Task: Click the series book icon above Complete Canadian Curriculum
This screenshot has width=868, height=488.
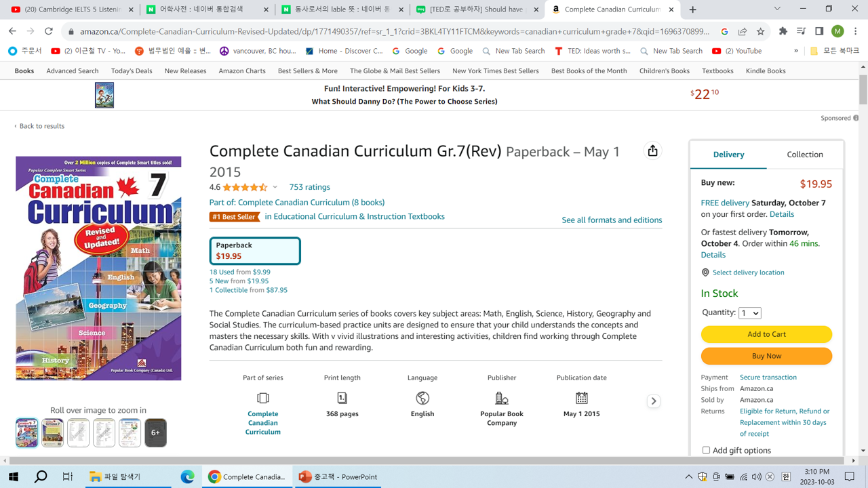Action: point(263,398)
